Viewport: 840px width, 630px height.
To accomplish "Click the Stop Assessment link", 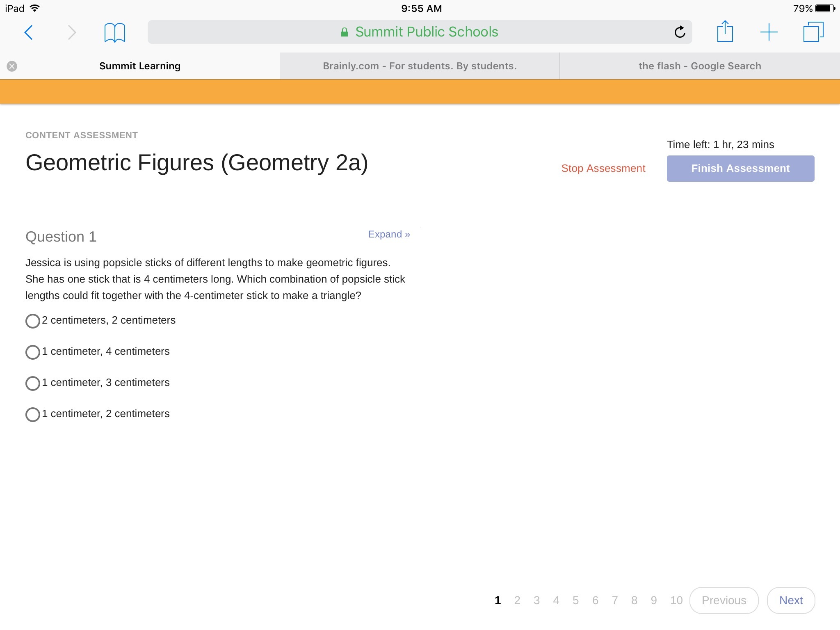I will click(x=603, y=169).
